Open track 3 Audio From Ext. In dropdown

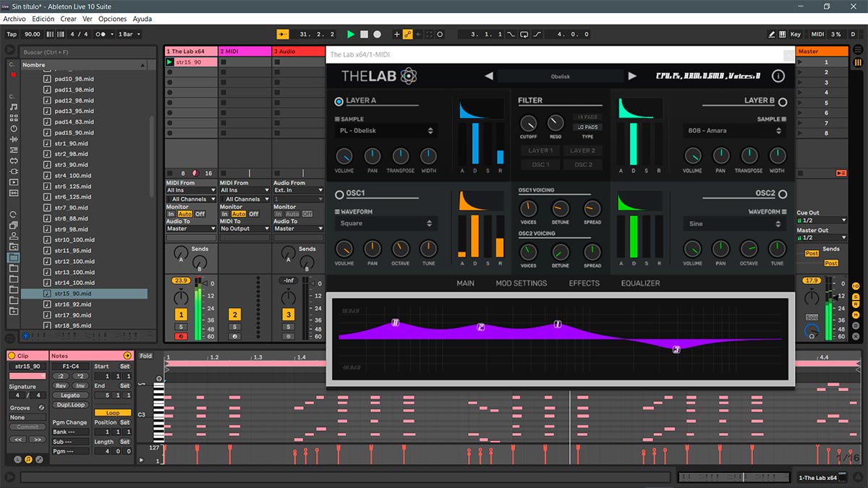(x=298, y=191)
